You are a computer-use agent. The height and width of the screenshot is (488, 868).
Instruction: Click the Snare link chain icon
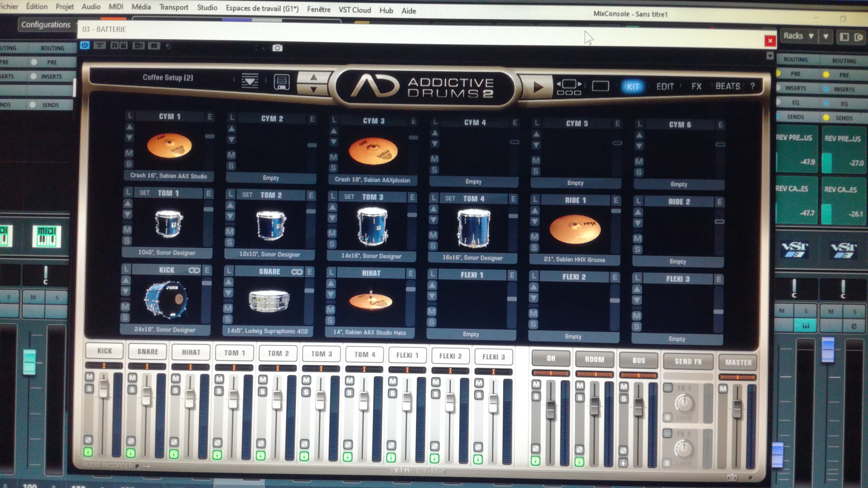(297, 272)
